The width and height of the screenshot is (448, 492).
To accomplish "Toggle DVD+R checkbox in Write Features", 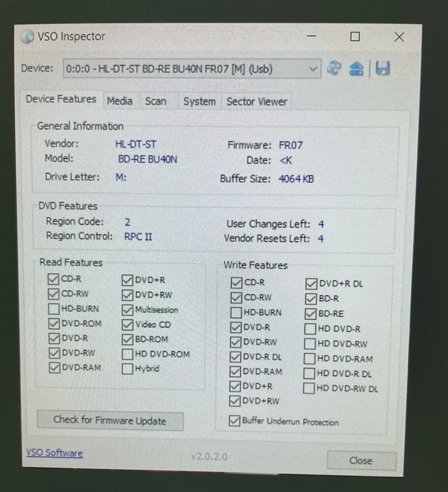I will (235, 386).
